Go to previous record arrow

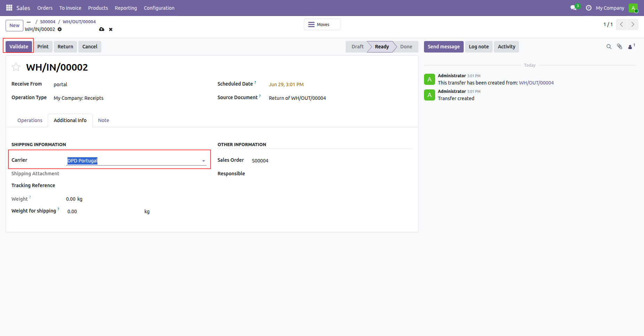click(621, 24)
